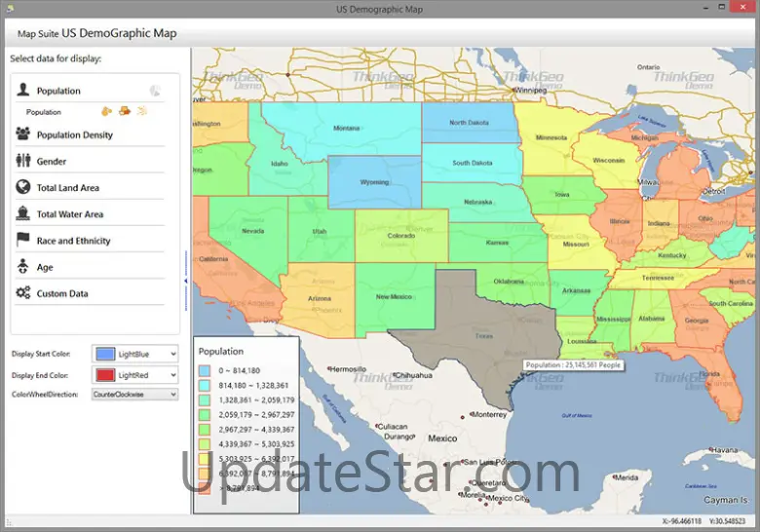Click the Hermosillo city label
The width and height of the screenshot is (760, 532).
tap(348, 369)
